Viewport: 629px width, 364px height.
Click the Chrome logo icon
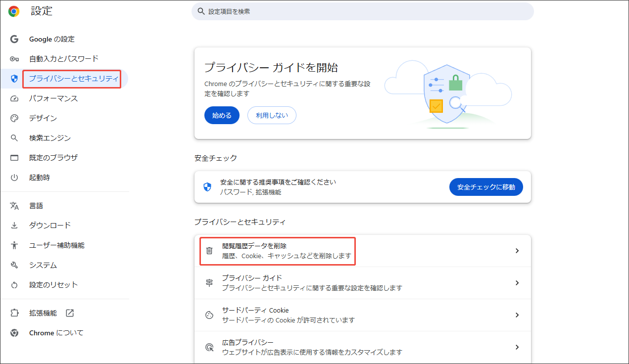pos(13,11)
